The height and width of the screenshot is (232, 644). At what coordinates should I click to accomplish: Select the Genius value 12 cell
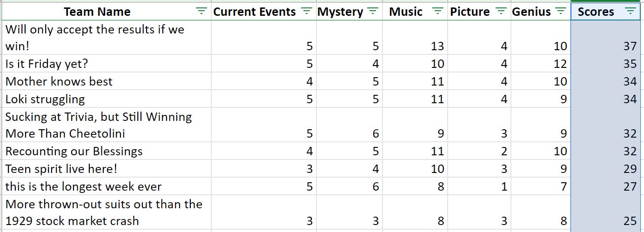click(541, 64)
